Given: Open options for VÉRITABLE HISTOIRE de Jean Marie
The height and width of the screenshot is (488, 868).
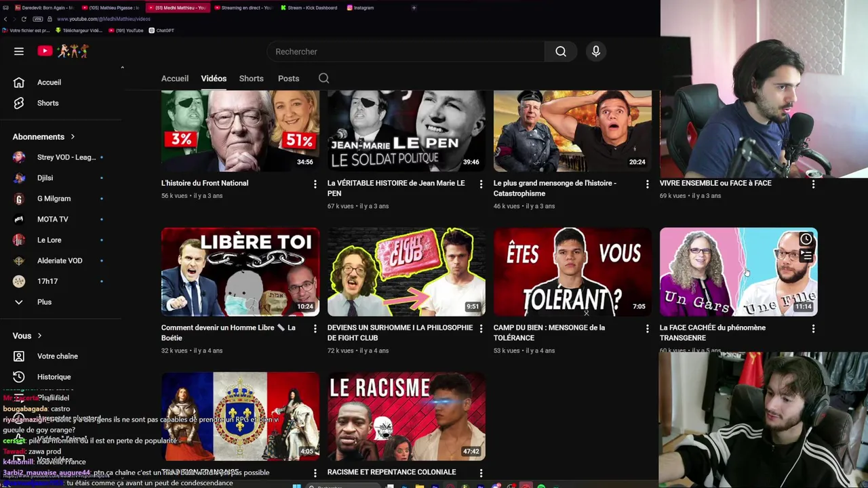Looking at the screenshot, I should [x=481, y=184].
